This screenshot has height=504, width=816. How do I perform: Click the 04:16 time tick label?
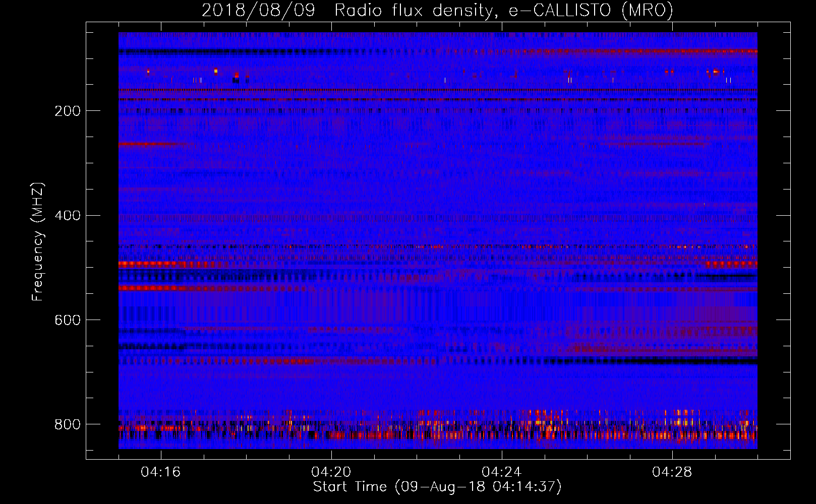(x=160, y=472)
